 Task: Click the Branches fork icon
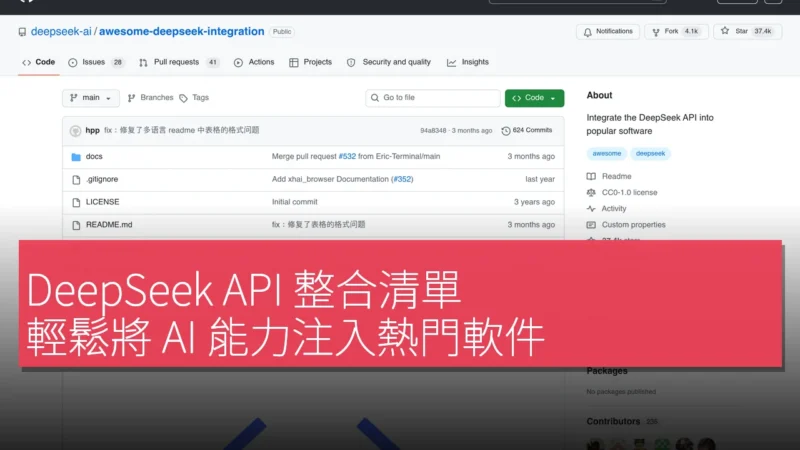[x=131, y=98]
